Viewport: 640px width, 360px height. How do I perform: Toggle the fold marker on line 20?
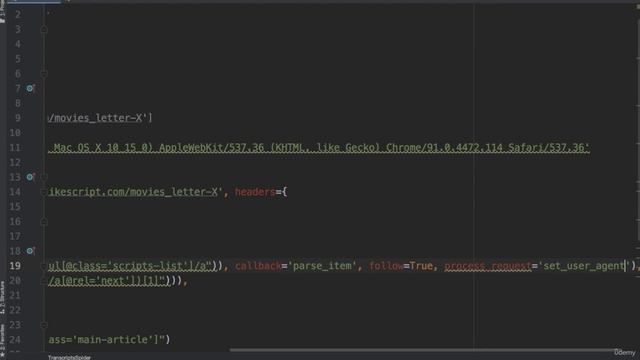[x=44, y=281]
